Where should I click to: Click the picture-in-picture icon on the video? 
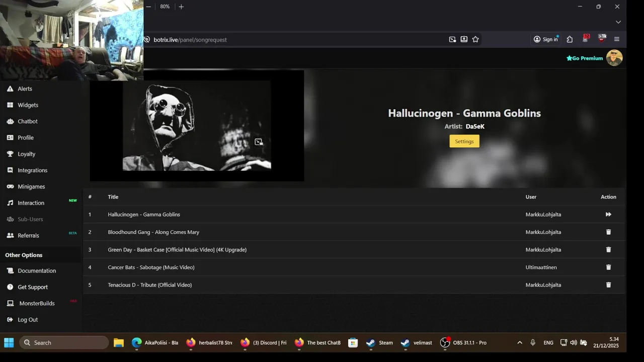[259, 142]
